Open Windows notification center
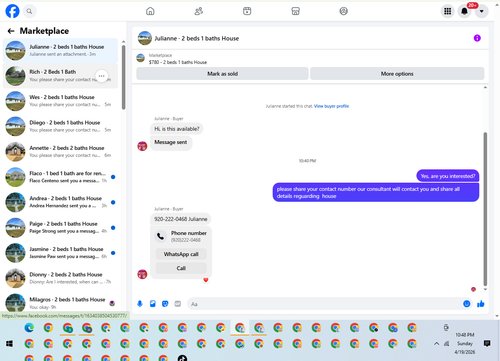Image resolution: width=500 pixels, height=361 pixels. pyautogui.click(x=487, y=343)
